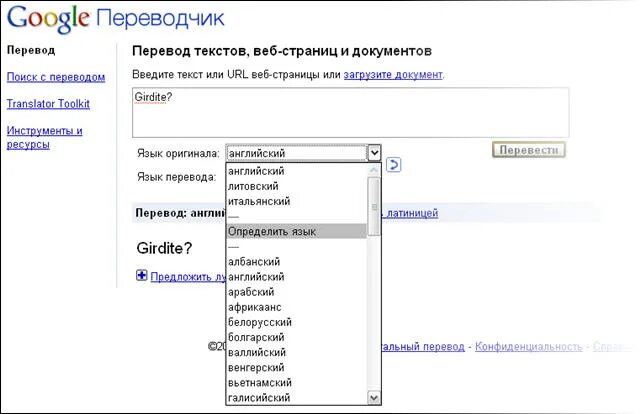The width and height of the screenshot is (640, 414).
Task: Select валлийский in the language list
Action: (x=296, y=352)
